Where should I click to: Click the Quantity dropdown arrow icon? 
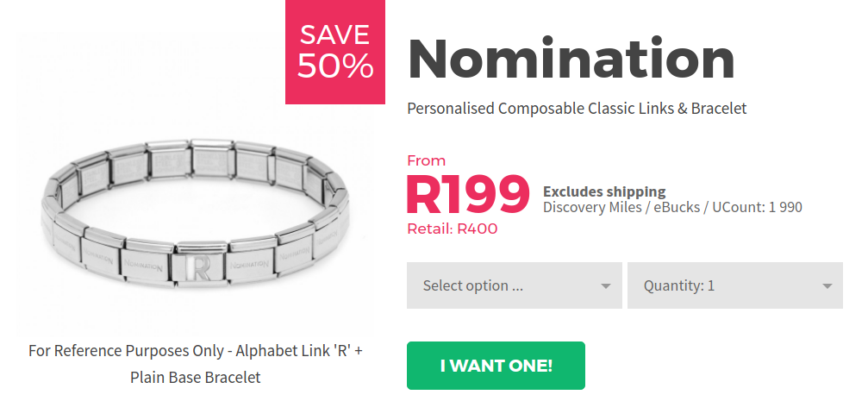coord(827,286)
